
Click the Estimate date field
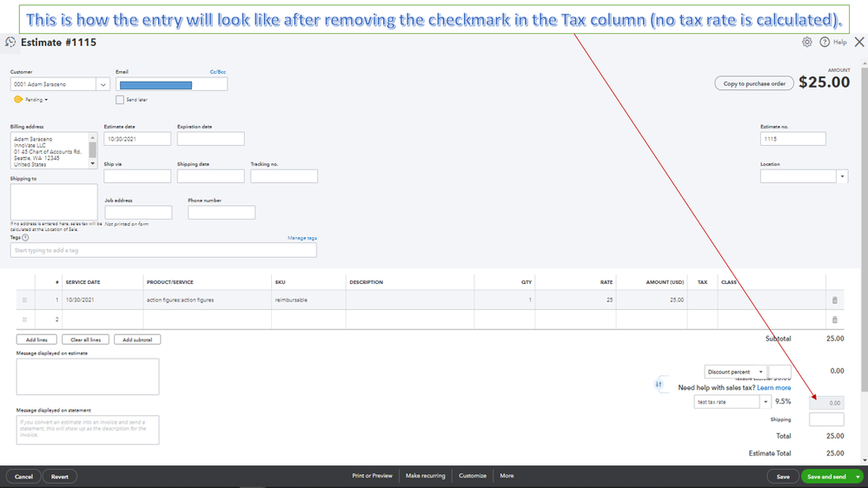(x=137, y=139)
